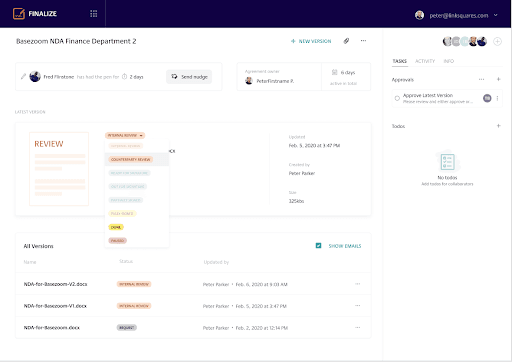Click the Review document thumbnail
The image size is (512, 362).
[x=59, y=169]
